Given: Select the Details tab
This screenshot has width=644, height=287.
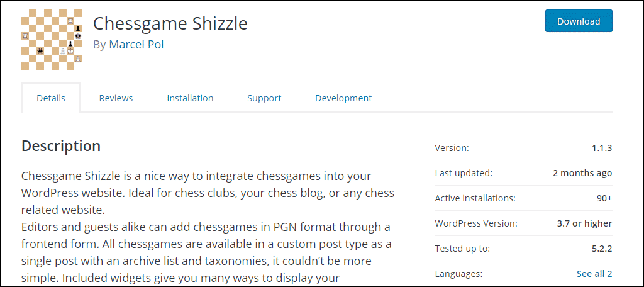Looking at the screenshot, I should 51,98.
